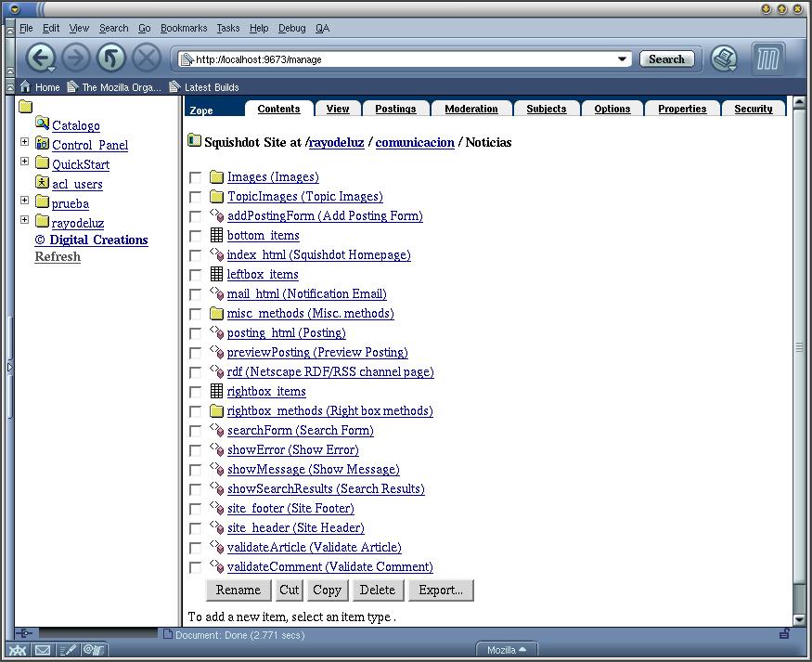Viewport: 812px width, 662px height.
Task: Click the bottom_items table icon
Action: (216, 235)
